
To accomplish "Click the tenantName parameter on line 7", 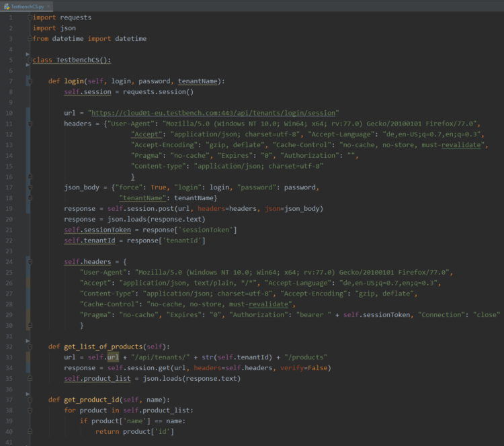I will (198, 81).
